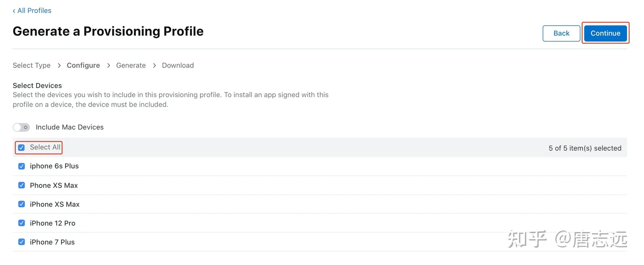Click the Back button
Screen dimensions: 644x265
pyautogui.click(x=561, y=33)
